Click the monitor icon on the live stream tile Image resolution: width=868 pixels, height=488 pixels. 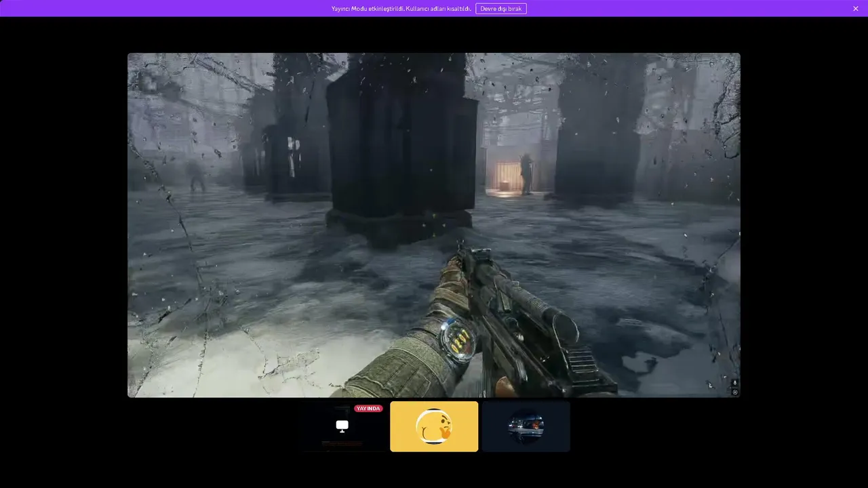pyautogui.click(x=342, y=426)
